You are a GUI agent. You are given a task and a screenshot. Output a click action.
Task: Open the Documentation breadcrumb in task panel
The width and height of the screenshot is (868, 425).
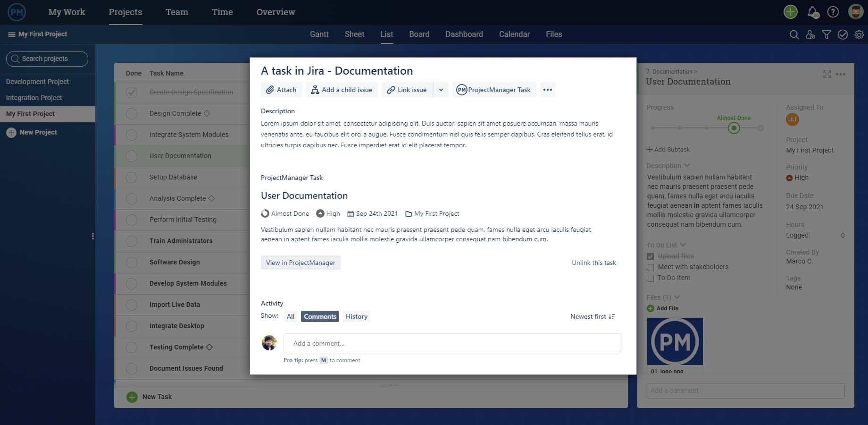click(673, 72)
